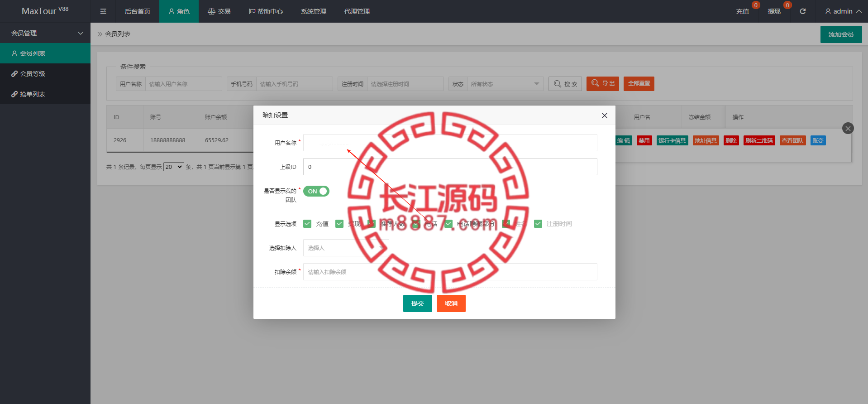The width and height of the screenshot is (868, 404).
Task: Uncheck the 充值 display option
Action: point(307,224)
